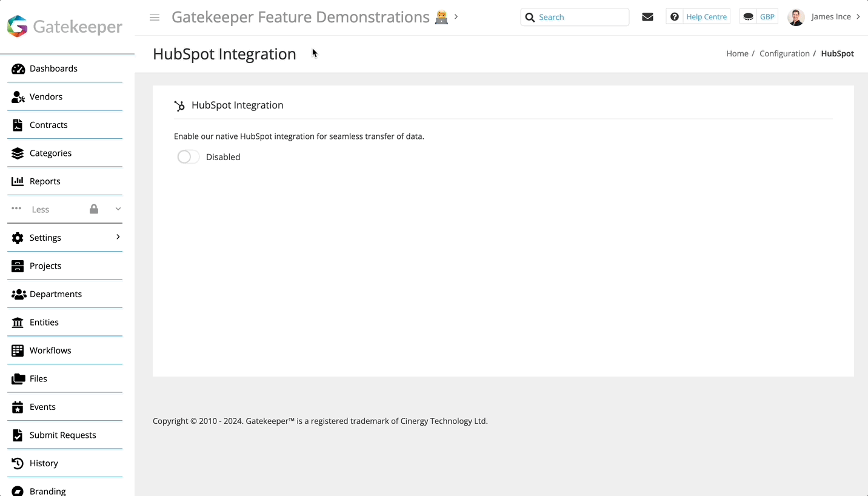This screenshot has height=496, width=868.
Task: Open the History clock icon
Action: coord(18,463)
